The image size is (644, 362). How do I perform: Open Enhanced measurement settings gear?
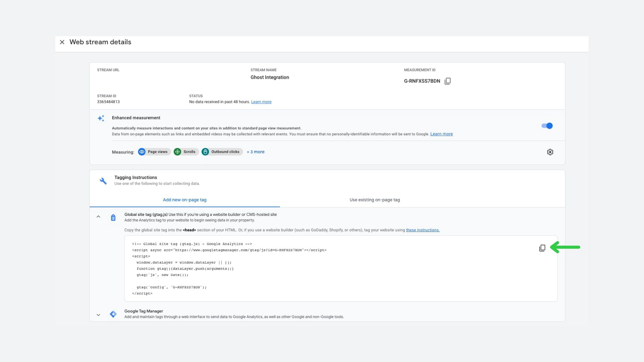coord(550,152)
